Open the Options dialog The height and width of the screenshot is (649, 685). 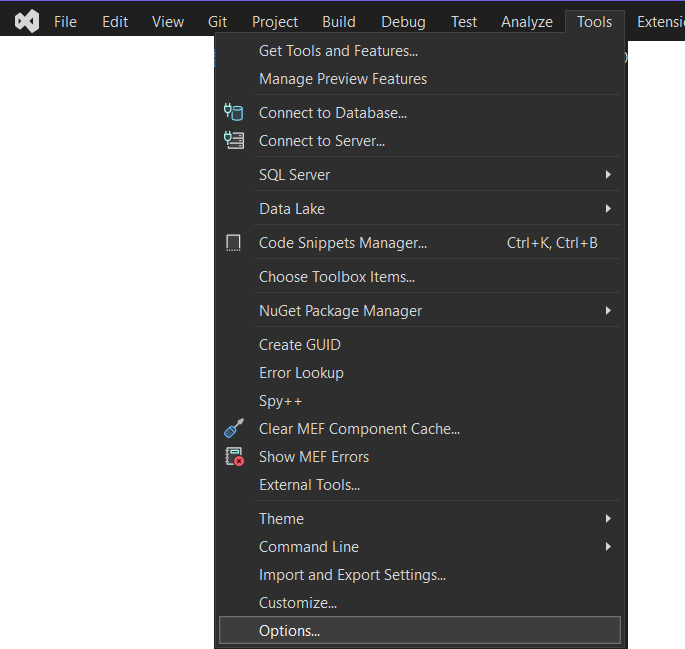click(419, 630)
